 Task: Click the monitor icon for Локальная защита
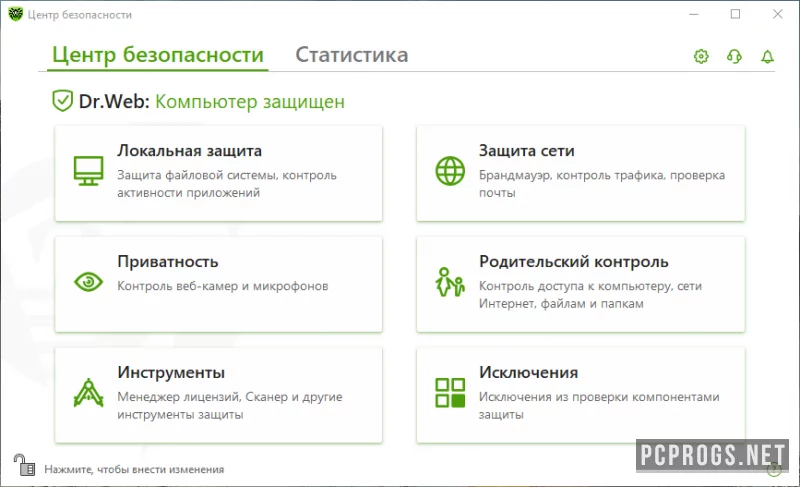tap(88, 171)
